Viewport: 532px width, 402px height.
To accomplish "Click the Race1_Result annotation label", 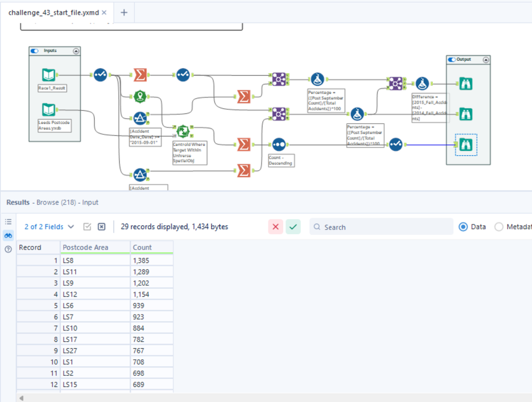I will click(52, 88).
